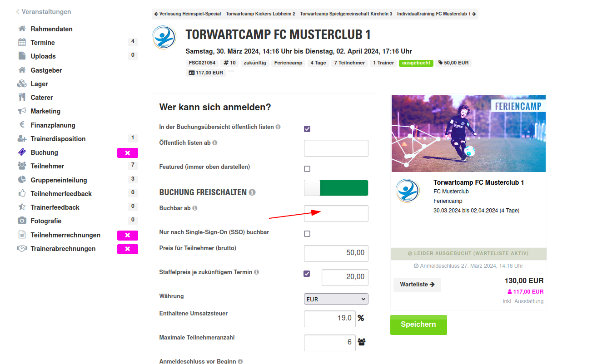Open the Währung EUR dropdown
Viewport: 612px width, 364px height.
click(336, 299)
